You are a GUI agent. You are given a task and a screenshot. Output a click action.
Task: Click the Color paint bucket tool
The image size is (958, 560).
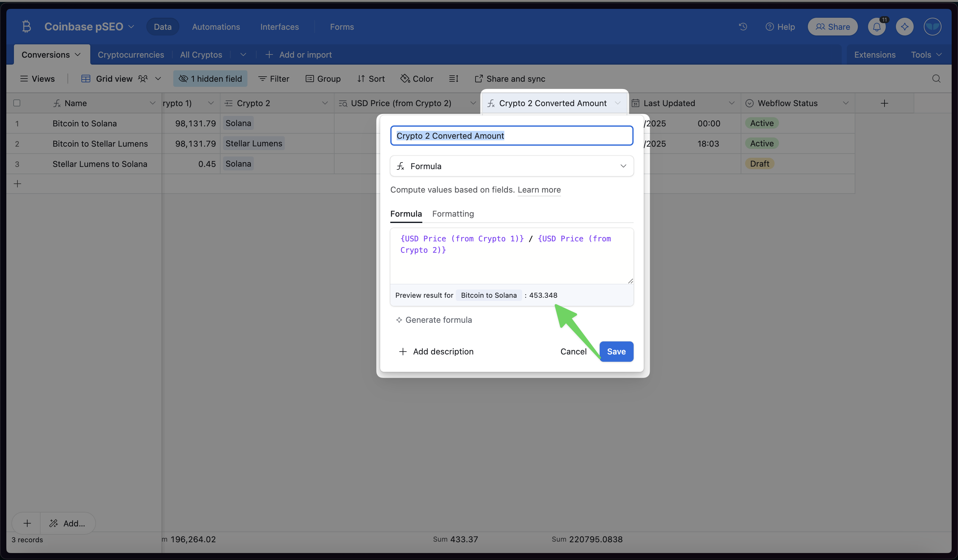tap(417, 79)
